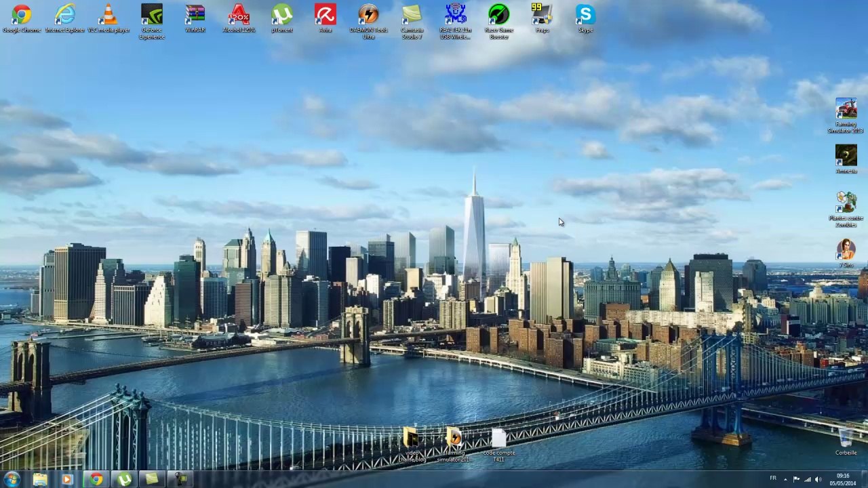Select the video chaine blog folder

coord(412,445)
